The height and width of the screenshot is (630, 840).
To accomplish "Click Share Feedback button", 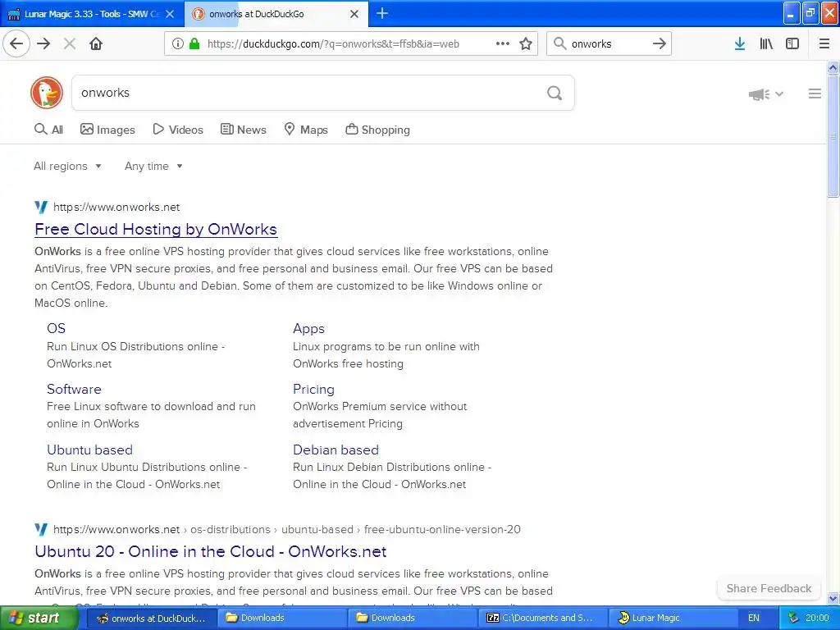I will coord(769,588).
